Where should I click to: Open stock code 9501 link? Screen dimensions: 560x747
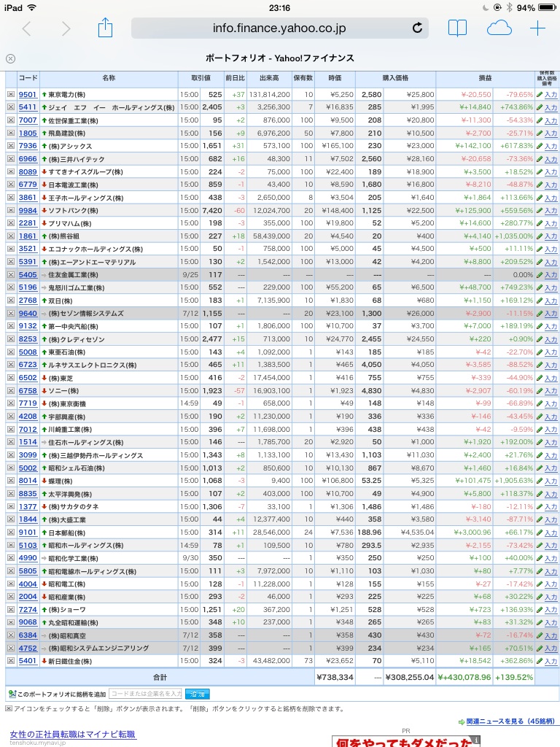click(28, 94)
